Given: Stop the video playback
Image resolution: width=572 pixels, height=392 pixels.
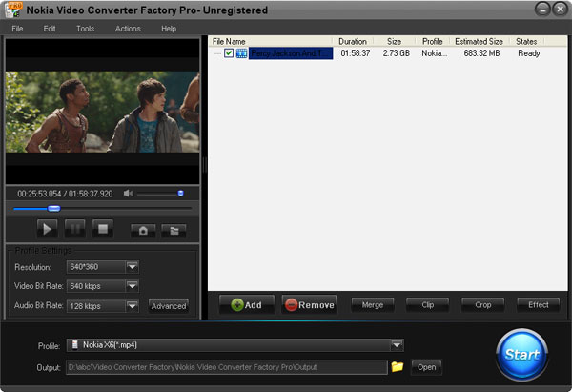Looking at the screenshot, I should click(103, 229).
